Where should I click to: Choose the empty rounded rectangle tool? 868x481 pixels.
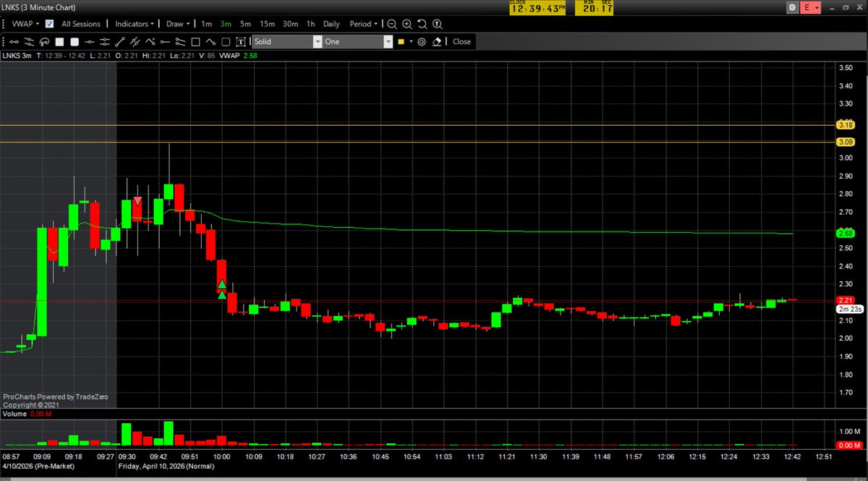226,41
